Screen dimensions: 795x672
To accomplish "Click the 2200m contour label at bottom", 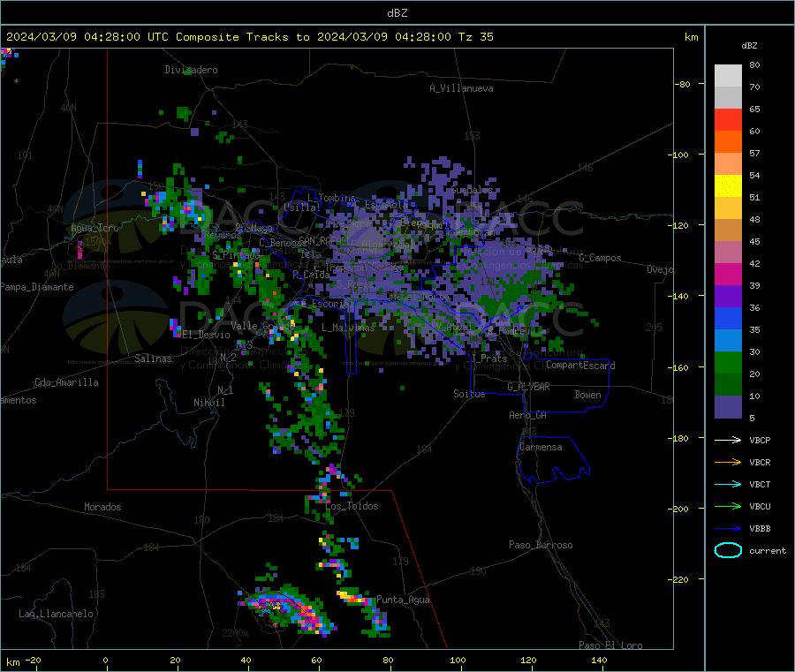I will click(x=235, y=633).
